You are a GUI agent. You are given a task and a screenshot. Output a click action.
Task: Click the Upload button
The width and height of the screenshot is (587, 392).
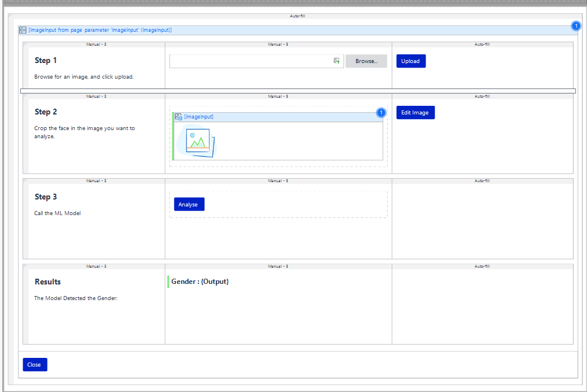click(410, 61)
